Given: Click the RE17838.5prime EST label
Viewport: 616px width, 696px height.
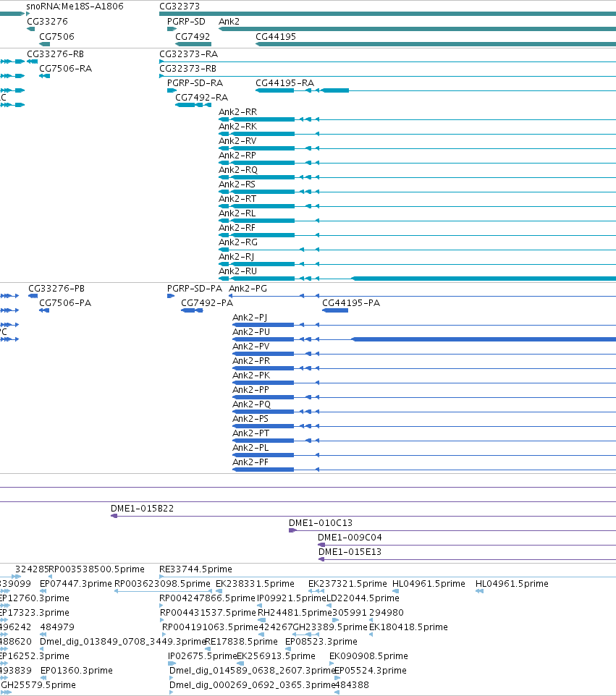Looking at the screenshot, I should point(241,642).
